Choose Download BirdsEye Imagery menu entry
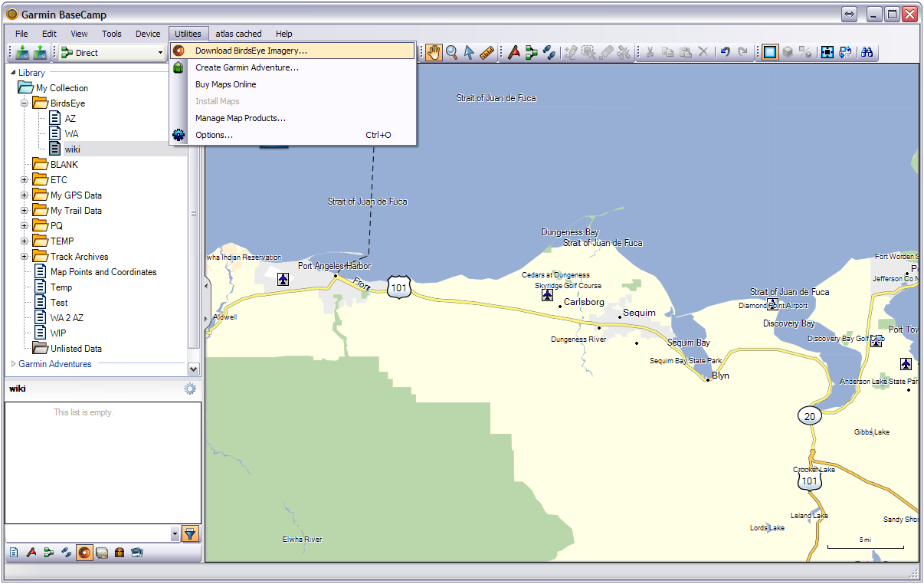Viewport: 924px width, 584px height. pyautogui.click(x=293, y=51)
